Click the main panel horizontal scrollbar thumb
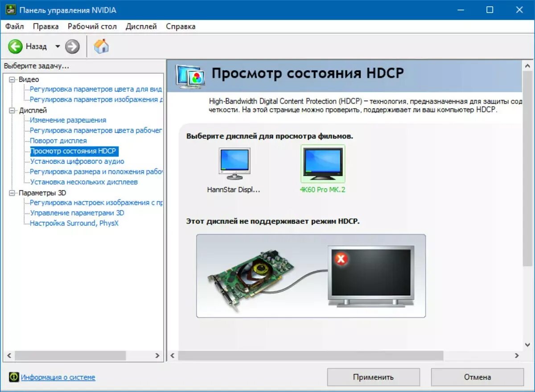This screenshot has height=392, width=535. tap(311, 355)
